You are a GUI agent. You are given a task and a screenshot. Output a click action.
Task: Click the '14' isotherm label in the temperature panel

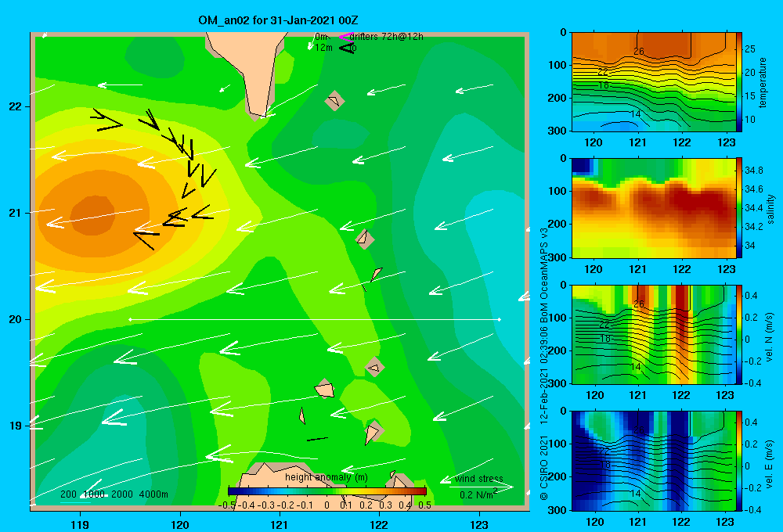click(x=635, y=113)
